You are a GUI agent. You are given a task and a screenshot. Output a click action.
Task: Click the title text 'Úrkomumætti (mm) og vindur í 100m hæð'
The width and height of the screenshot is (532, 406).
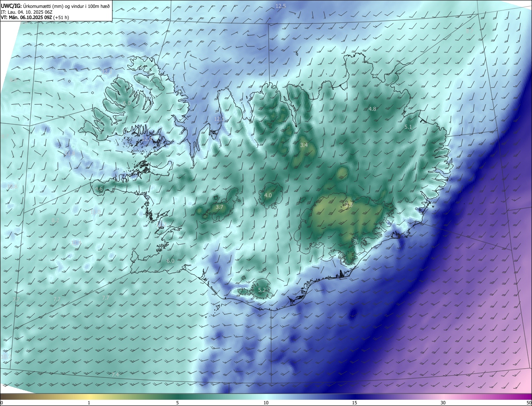[x=67, y=6]
